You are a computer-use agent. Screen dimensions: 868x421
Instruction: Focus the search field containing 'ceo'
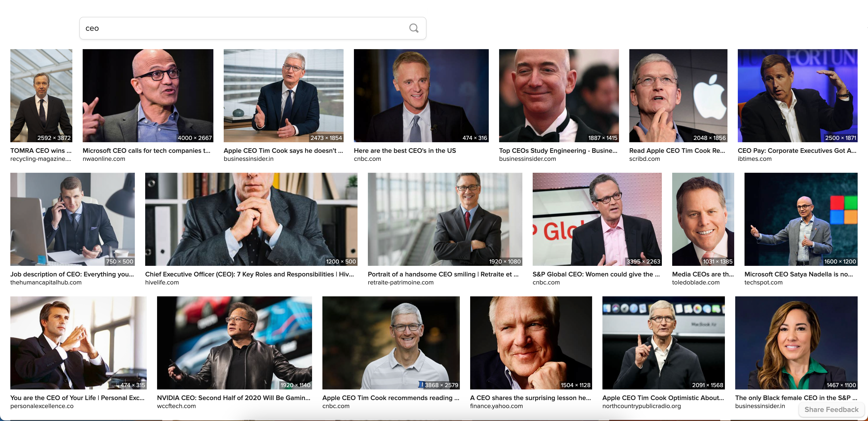coord(253,28)
